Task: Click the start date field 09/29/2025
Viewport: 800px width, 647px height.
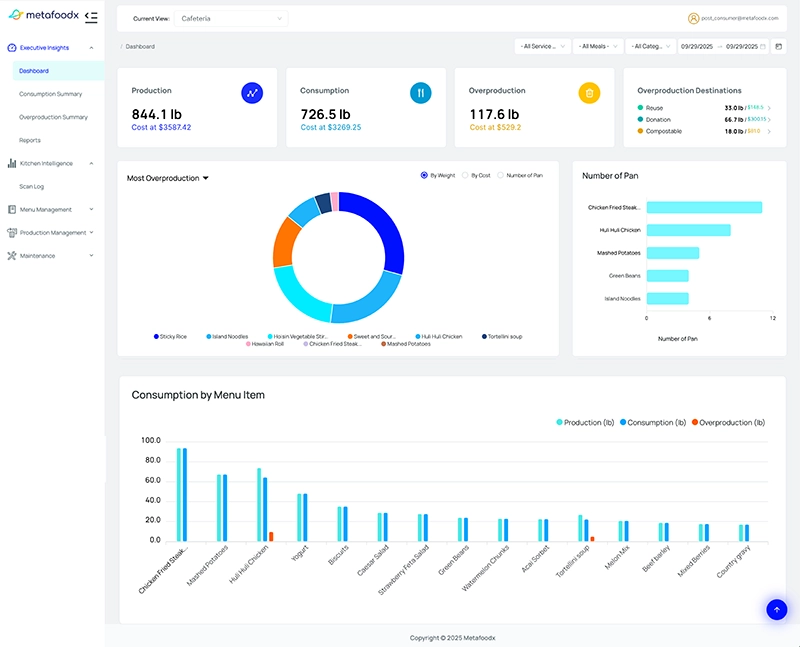Action: [696, 46]
